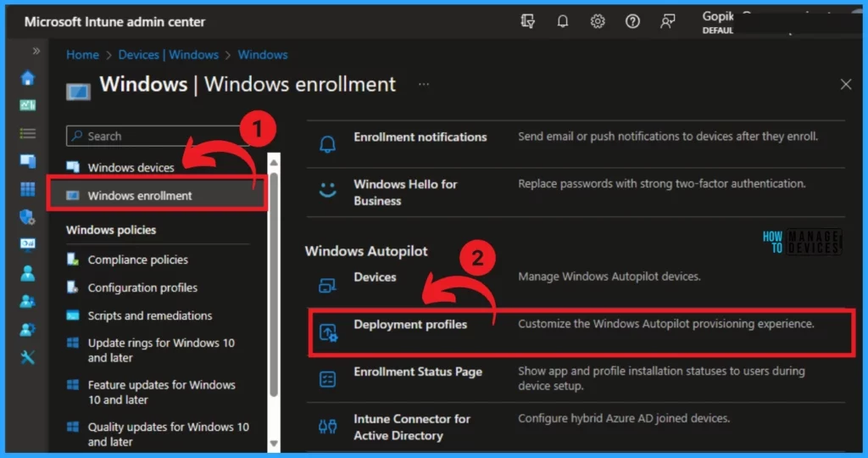Click Enrollment Status Page icon

point(328,379)
